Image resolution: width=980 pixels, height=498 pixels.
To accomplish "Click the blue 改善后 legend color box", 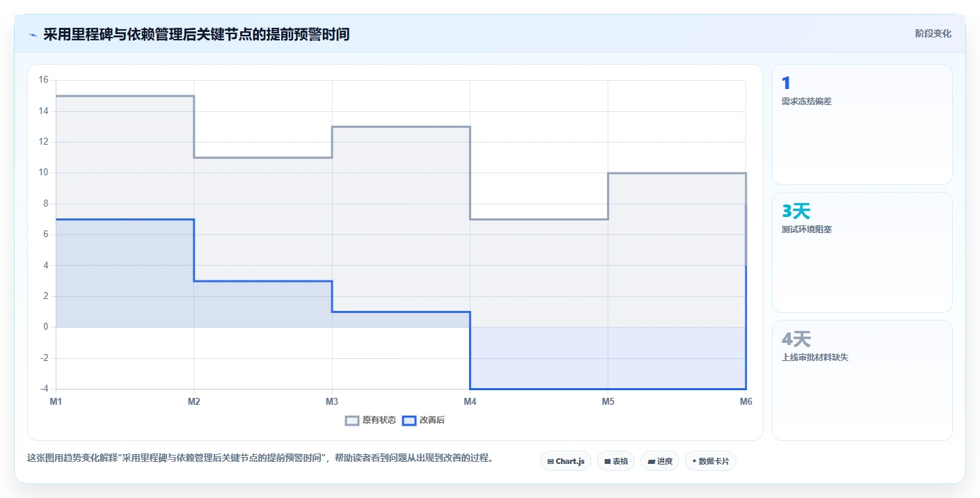I will tap(409, 420).
